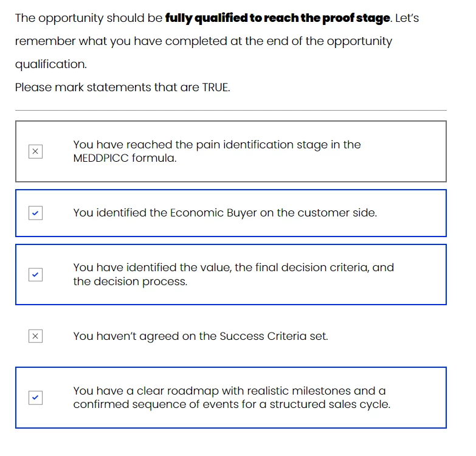Click "You have reached the pain identification" text
Viewport: 476px width, 456px height.
click(x=216, y=145)
